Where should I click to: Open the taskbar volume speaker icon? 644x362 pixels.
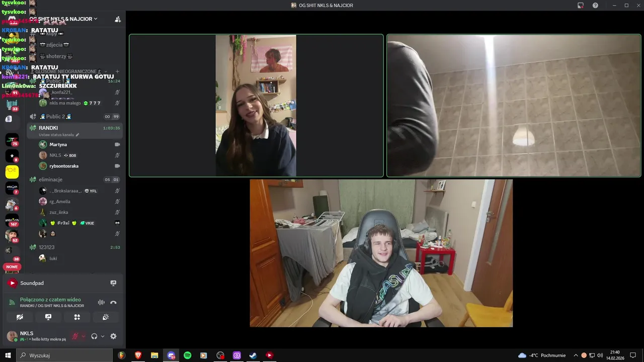pos(600,355)
